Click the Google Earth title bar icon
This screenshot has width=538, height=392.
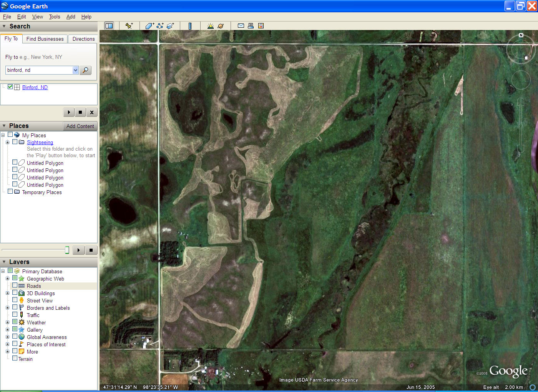[5, 6]
